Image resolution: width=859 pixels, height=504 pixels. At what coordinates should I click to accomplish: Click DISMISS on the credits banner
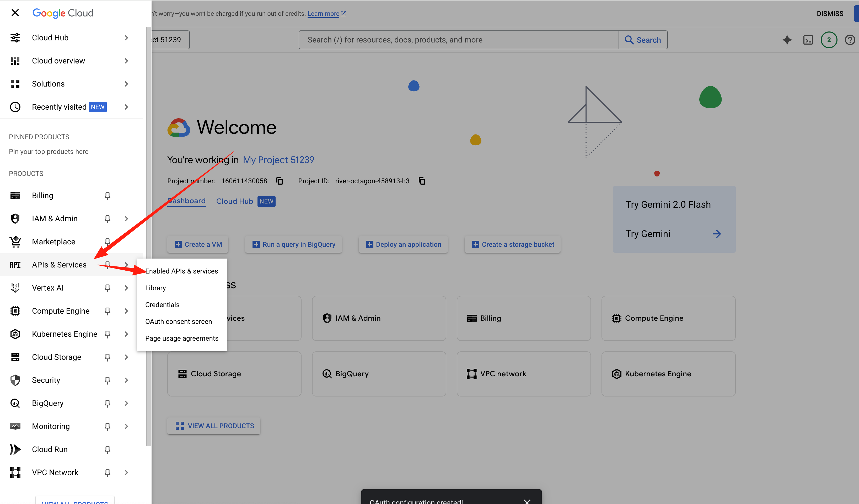pyautogui.click(x=830, y=14)
